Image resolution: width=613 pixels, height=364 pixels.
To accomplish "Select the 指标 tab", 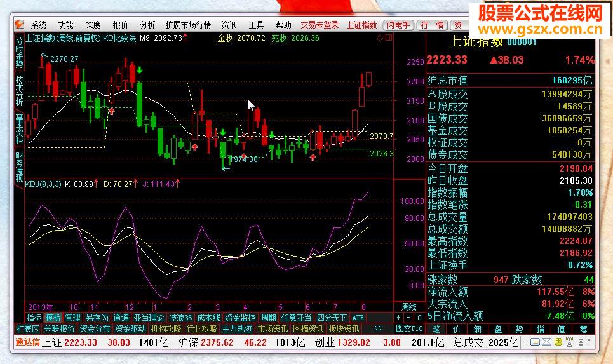I will pos(34,318).
